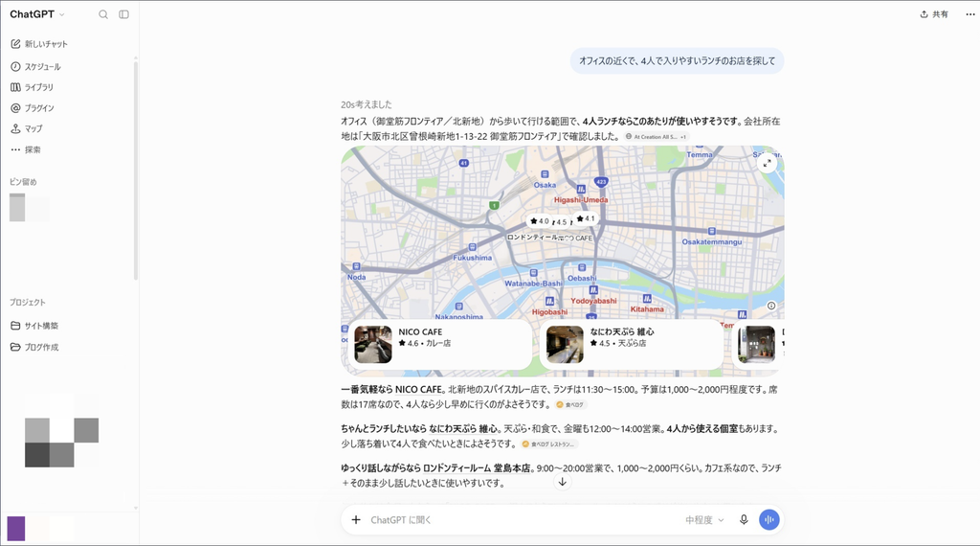The image size is (980, 546).
Task: Click the 20s考えました thinking summary
Action: coord(367,104)
